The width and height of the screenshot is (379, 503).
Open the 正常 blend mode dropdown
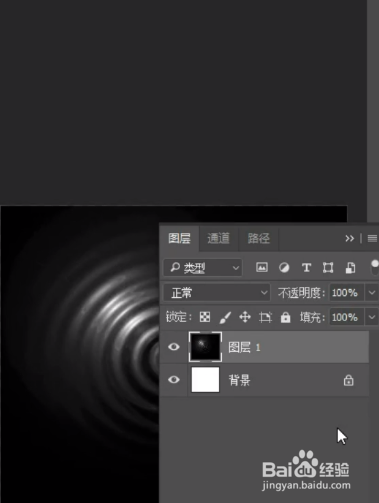click(x=217, y=293)
